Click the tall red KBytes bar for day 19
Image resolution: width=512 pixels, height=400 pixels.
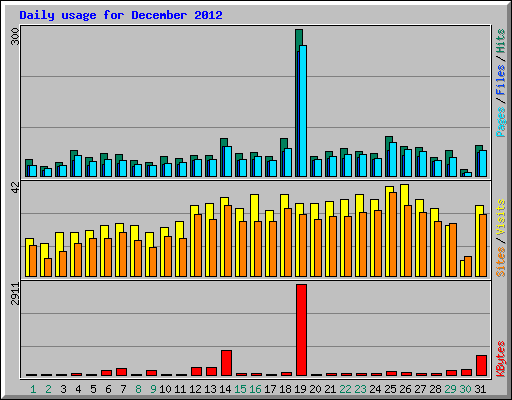(x=301, y=330)
